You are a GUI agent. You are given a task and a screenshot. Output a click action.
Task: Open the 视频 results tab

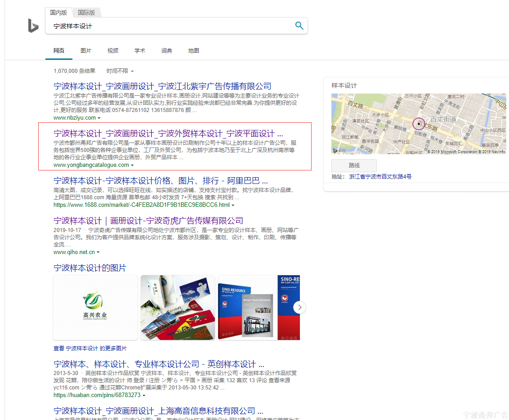pyautogui.click(x=113, y=51)
